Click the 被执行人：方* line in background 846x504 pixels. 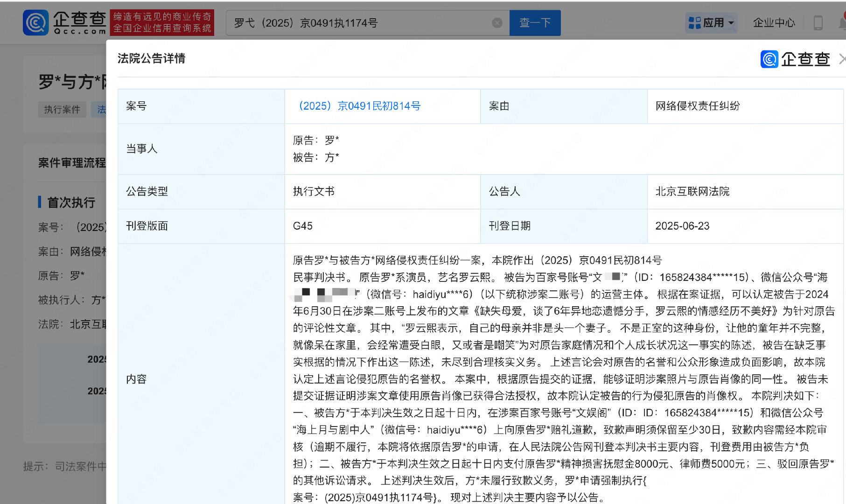tap(72, 300)
